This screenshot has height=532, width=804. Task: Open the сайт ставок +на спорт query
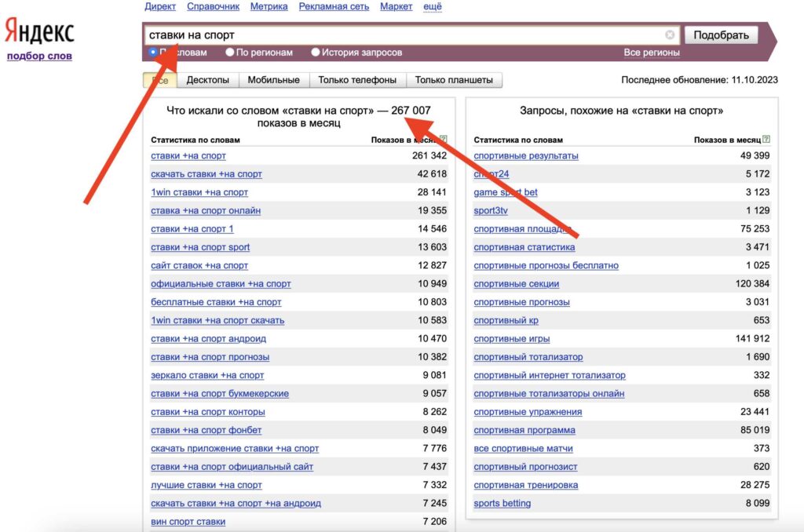tap(199, 265)
